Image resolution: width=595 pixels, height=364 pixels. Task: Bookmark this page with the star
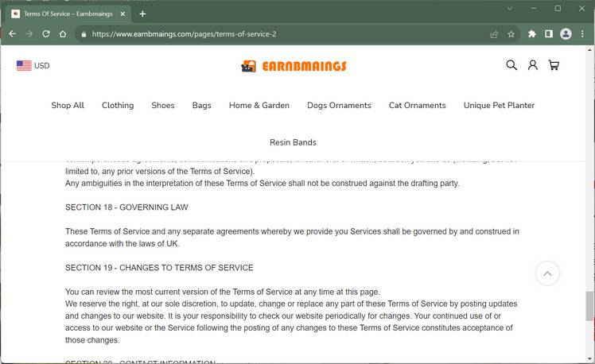pos(511,34)
